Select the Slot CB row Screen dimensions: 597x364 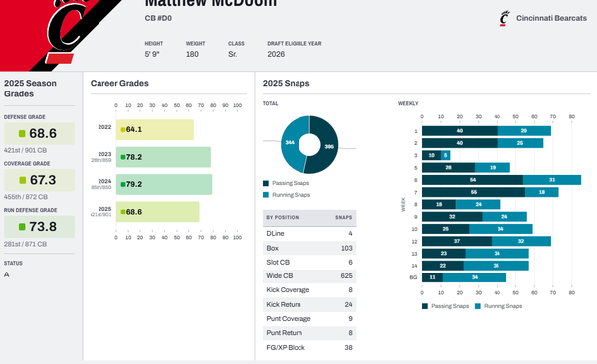309,262
